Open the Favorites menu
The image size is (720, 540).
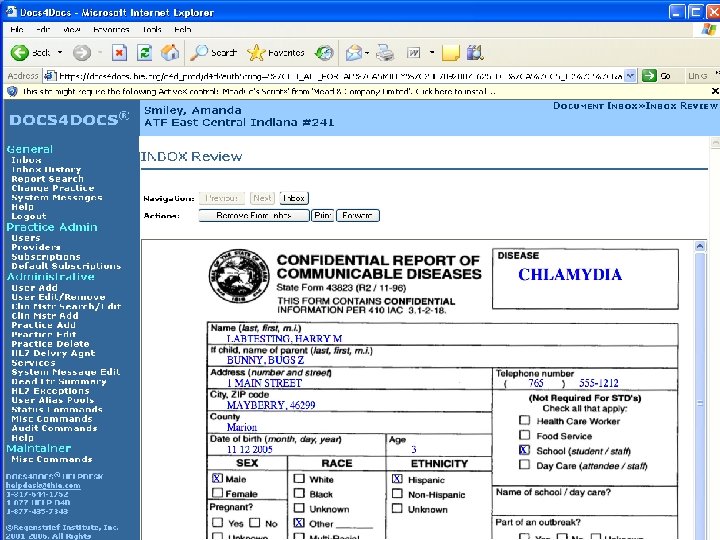[111, 29]
